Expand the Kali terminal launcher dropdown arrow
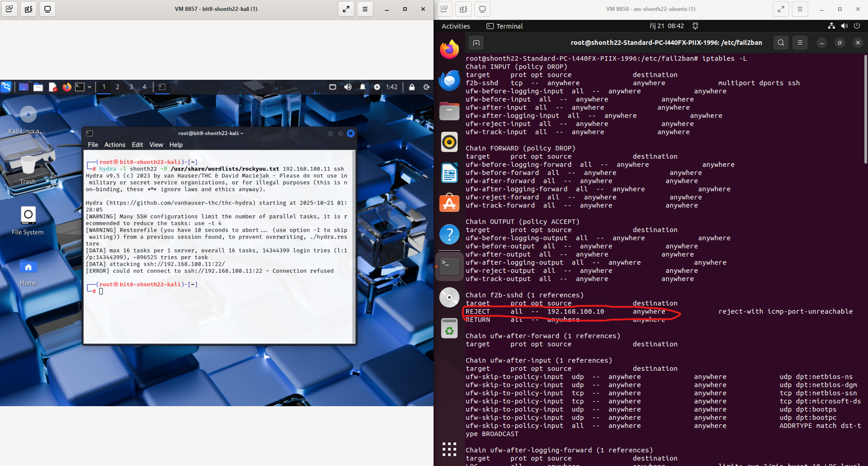 pos(90,87)
